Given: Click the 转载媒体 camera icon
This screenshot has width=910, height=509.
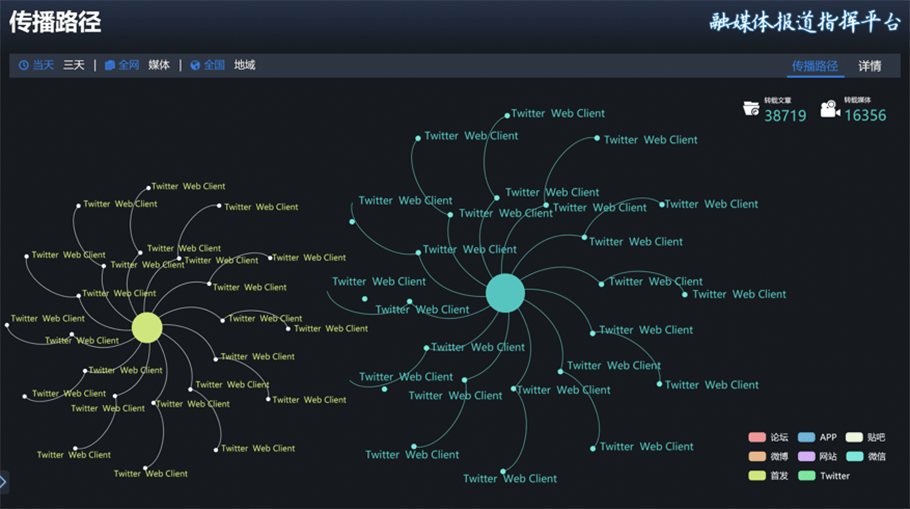Looking at the screenshot, I should pos(830,109).
